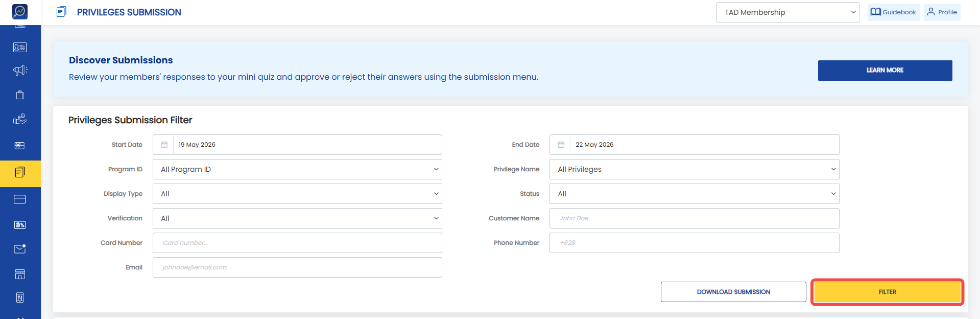Click the document icon beside Privileges Submission title
Image resolution: width=980 pixels, height=319 pixels.
click(x=61, y=12)
